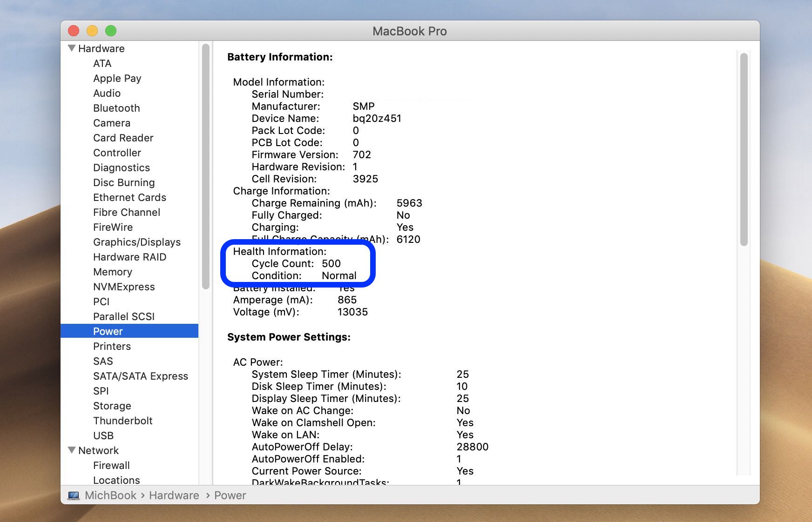Click Power in the breadcrumb path
Screen dimensions: 812x522
pos(230,495)
